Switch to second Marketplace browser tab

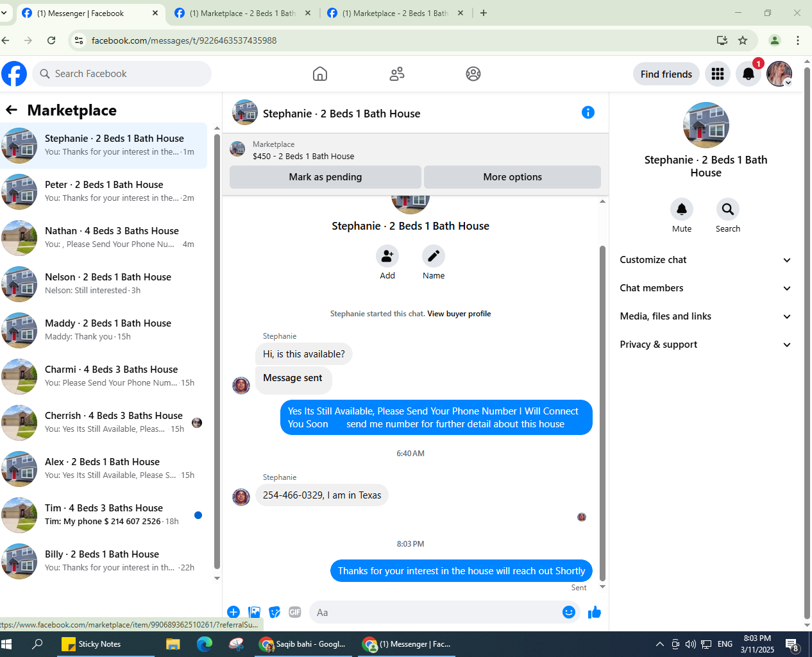point(243,13)
